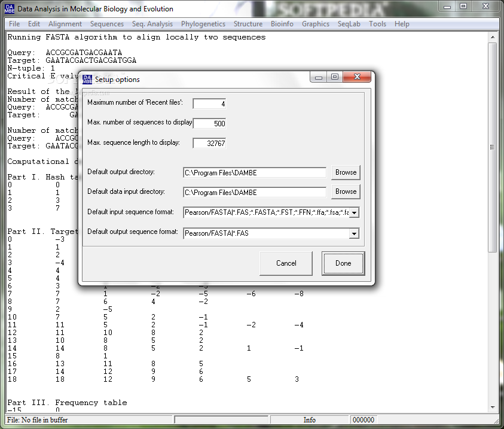
Task: Open the Tools menu
Action: (377, 24)
